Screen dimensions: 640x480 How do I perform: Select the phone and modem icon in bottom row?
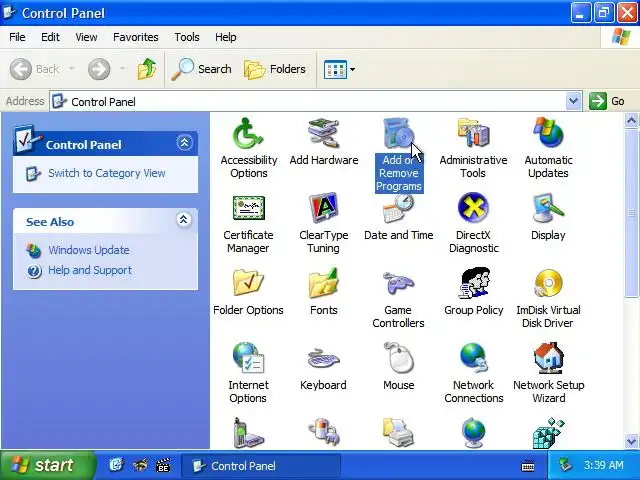248,433
